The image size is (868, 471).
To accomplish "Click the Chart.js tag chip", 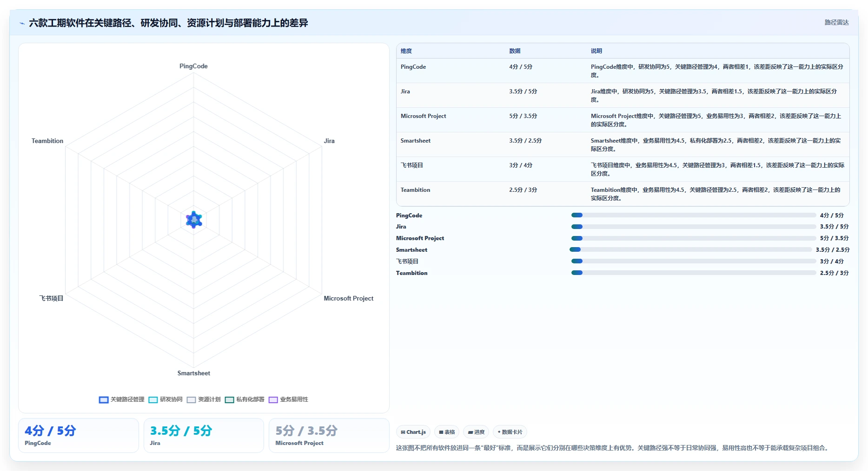I will click(413, 432).
